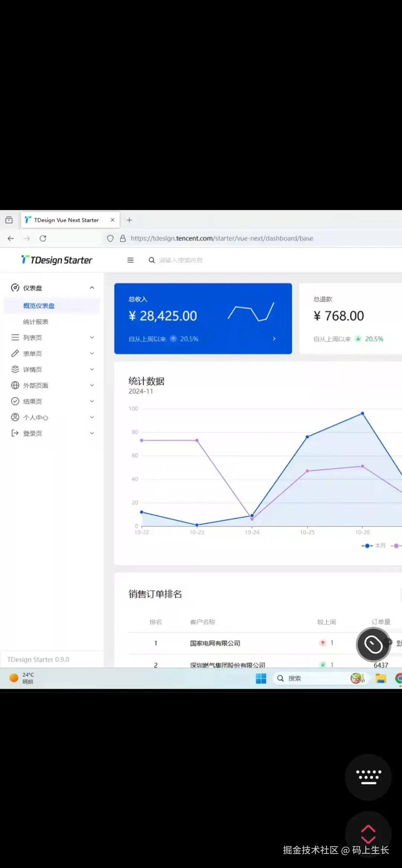Click the 表单页 pencil icon
The height and width of the screenshot is (868, 402).
(x=15, y=353)
